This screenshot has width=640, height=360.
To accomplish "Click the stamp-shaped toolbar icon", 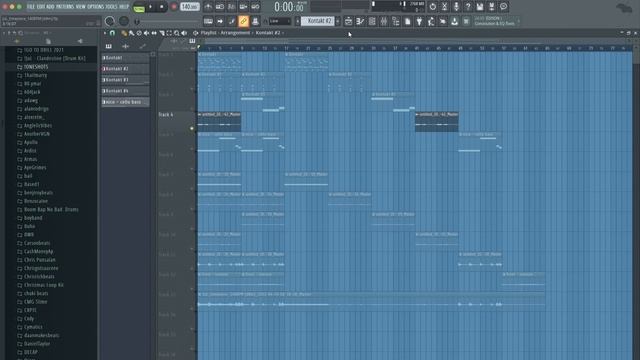I will (255, 21).
